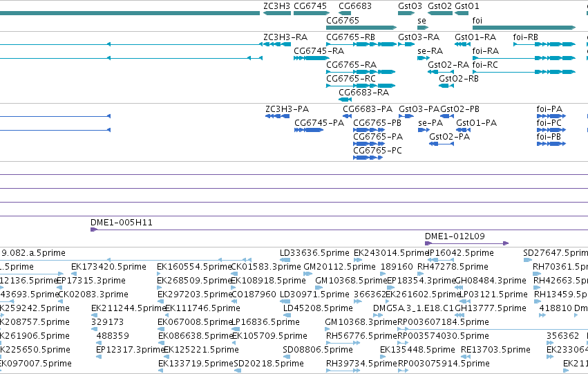Click protein ZC3H3-PA
The image size is (588, 374).
(x=287, y=109)
